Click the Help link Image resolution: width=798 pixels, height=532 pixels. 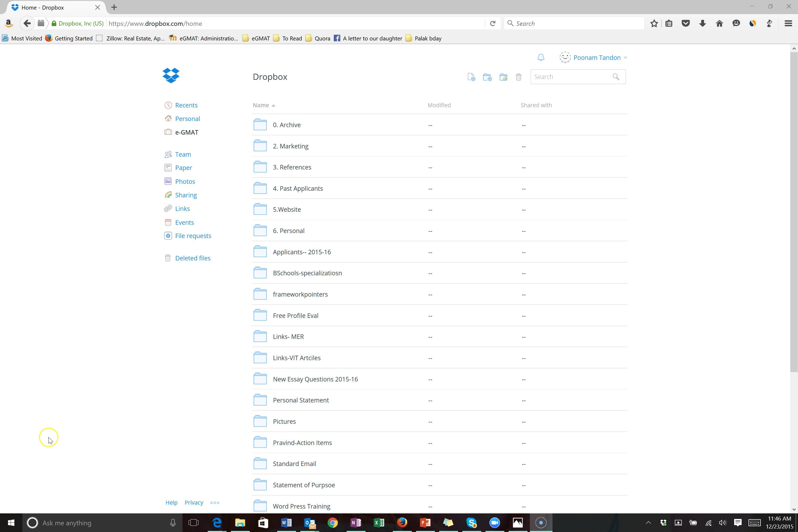tap(171, 502)
